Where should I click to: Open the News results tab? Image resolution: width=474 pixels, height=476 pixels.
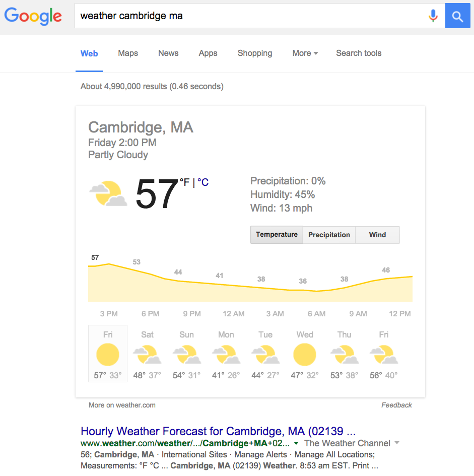point(168,53)
